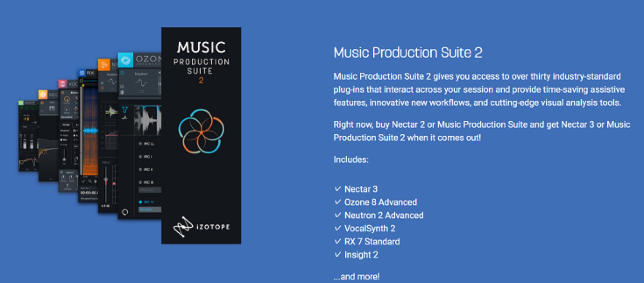Click the VocalSynth 2 list item
The height and width of the screenshot is (283, 644).
click(370, 229)
